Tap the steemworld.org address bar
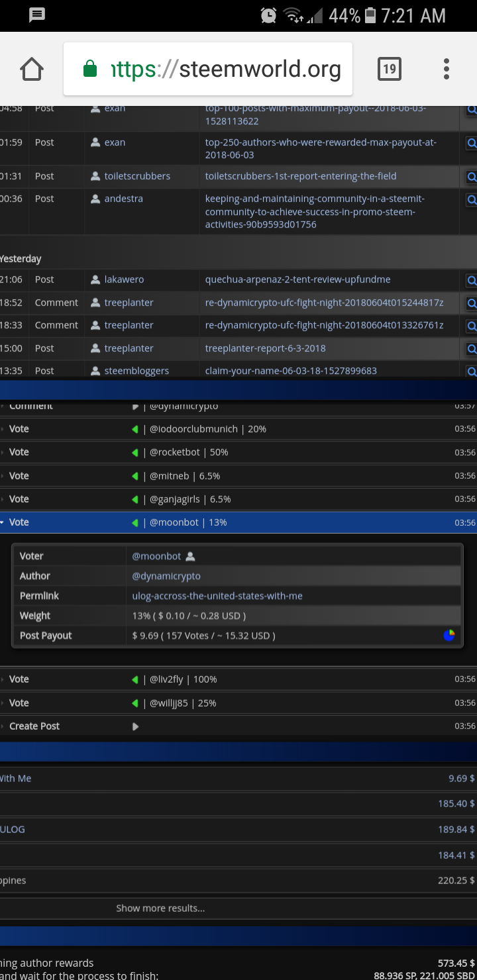Viewport: 477px width, 980px height. (x=208, y=69)
